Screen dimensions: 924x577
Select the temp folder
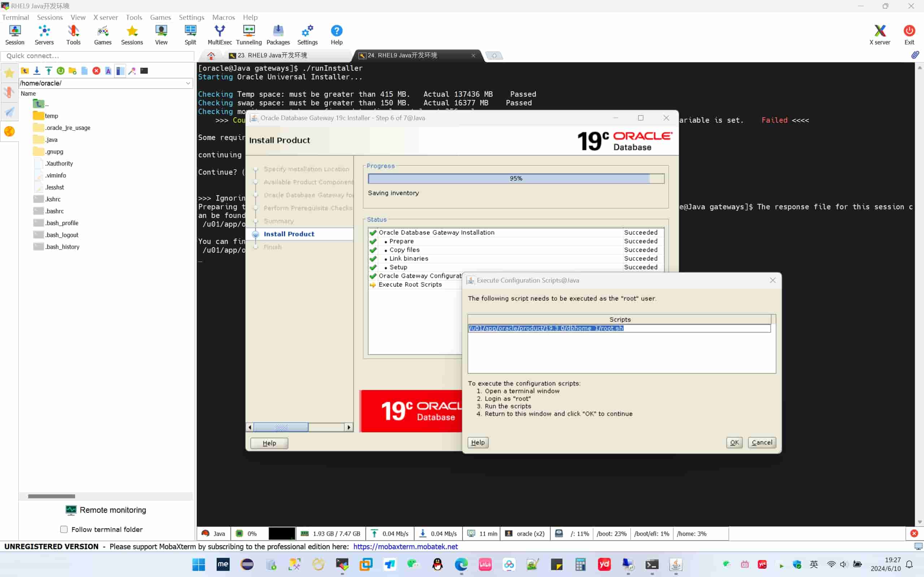46,115
